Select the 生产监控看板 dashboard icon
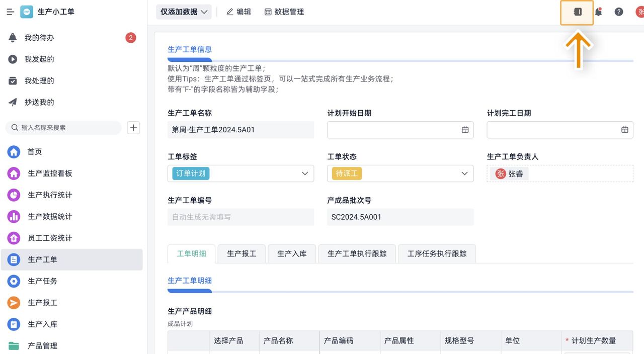Viewport: 644px width, 354px height. tap(14, 173)
